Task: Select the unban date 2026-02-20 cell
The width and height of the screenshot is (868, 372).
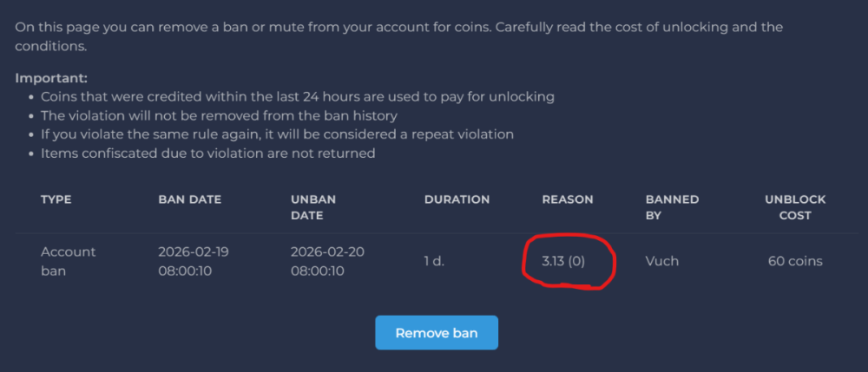Action: 329,261
